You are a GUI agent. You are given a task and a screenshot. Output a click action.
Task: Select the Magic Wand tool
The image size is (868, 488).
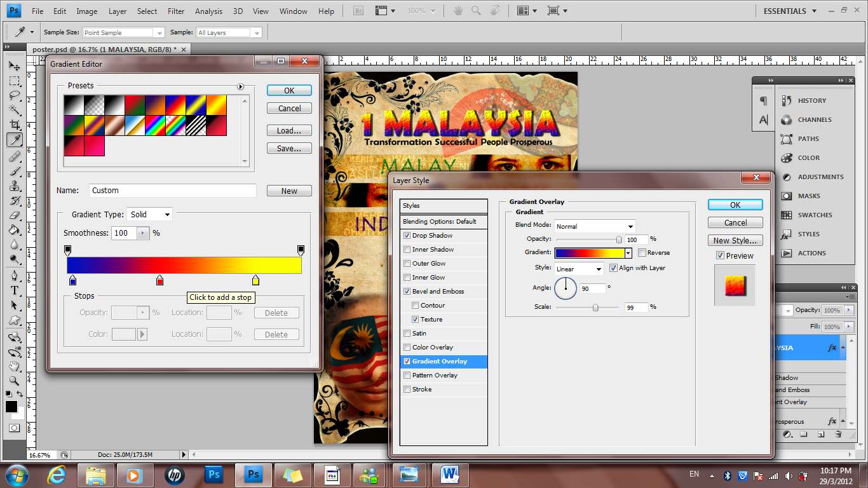[14, 110]
